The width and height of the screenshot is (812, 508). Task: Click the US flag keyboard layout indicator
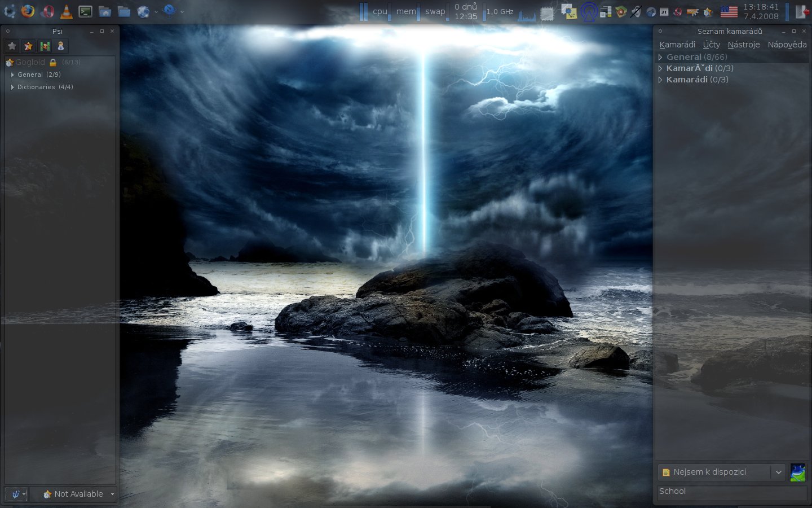(x=729, y=11)
